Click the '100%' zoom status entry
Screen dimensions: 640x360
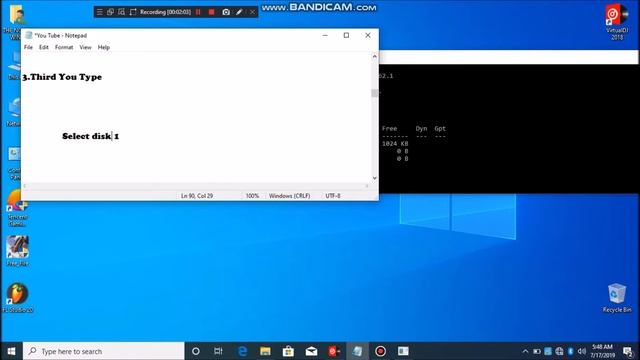[x=252, y=196]
